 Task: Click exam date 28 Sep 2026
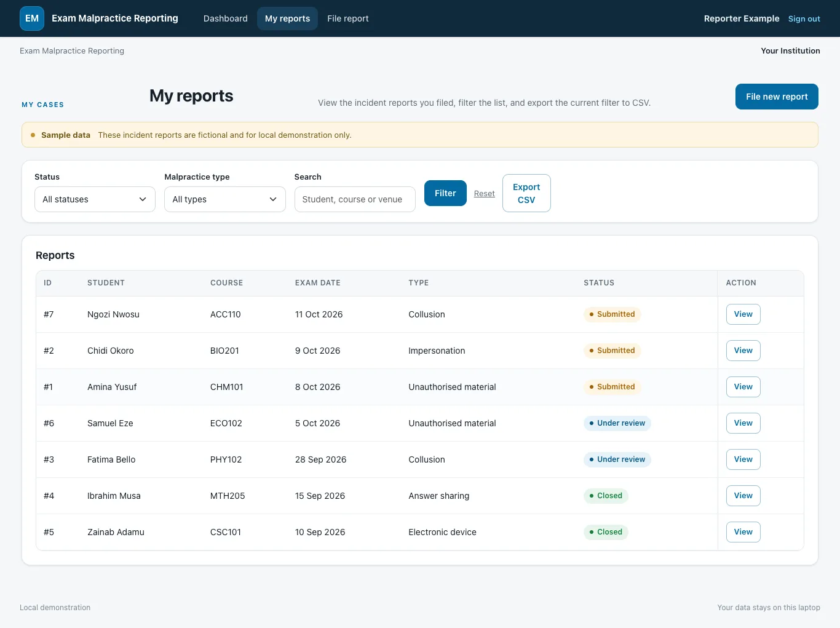click(x=321, y=459)
